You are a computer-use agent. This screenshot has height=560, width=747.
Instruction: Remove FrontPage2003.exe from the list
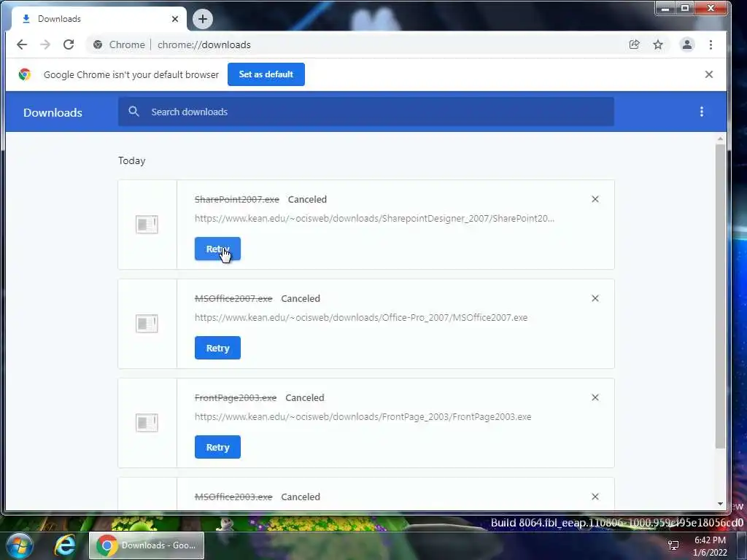pos(595,397)
